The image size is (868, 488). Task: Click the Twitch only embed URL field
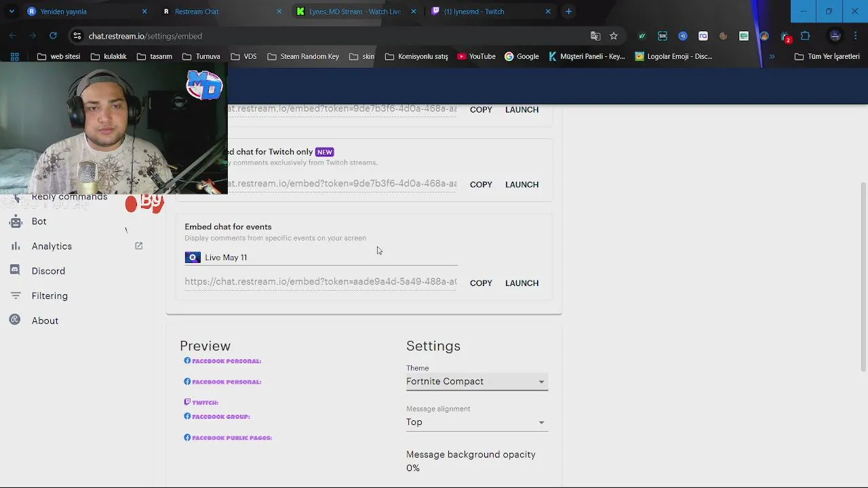342,184
